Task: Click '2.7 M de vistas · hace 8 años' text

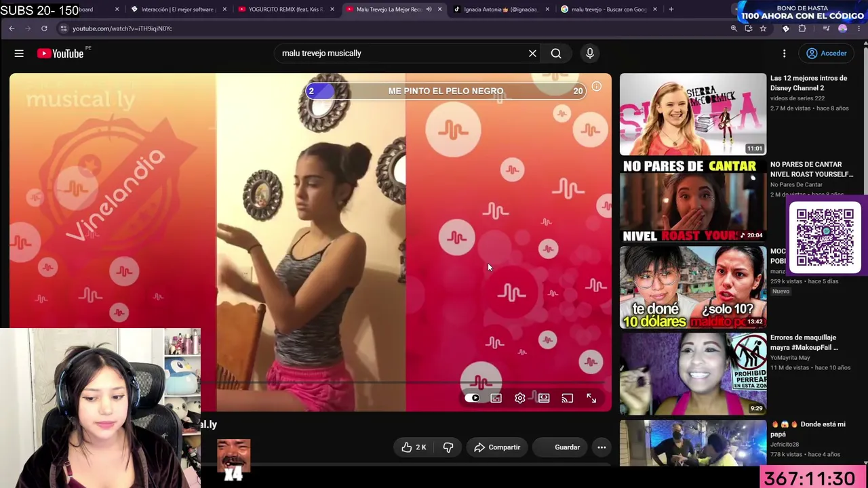Action: tap(809, 108)
